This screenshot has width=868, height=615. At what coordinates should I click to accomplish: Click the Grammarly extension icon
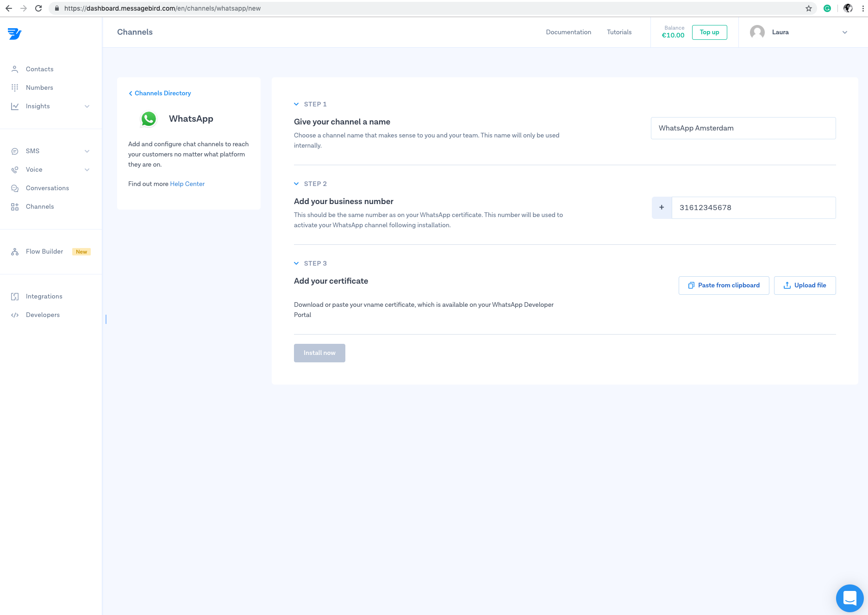click(827, 8)
